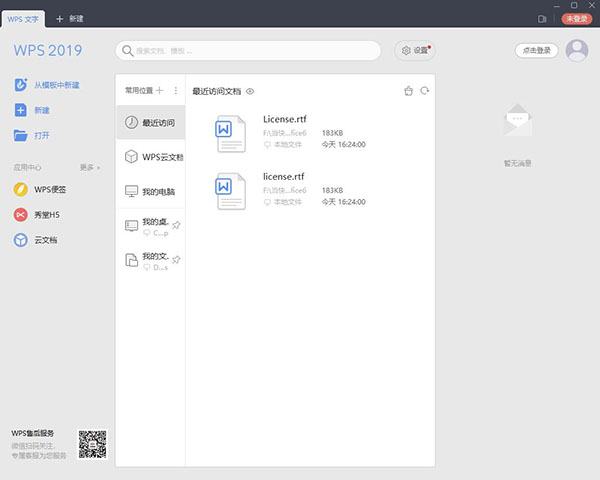Click the monitor icon for 我的电脑
The height and width of the screenshot is (480, 600).
[x=131, y=191]
